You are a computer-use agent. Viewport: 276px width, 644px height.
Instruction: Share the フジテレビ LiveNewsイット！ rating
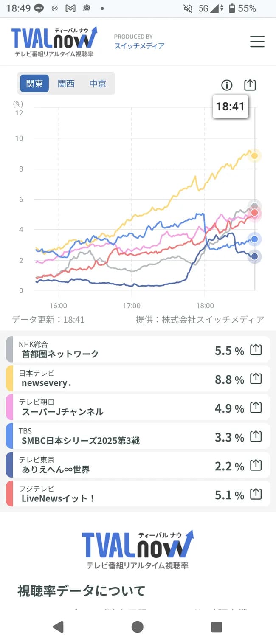click(256, 494)
